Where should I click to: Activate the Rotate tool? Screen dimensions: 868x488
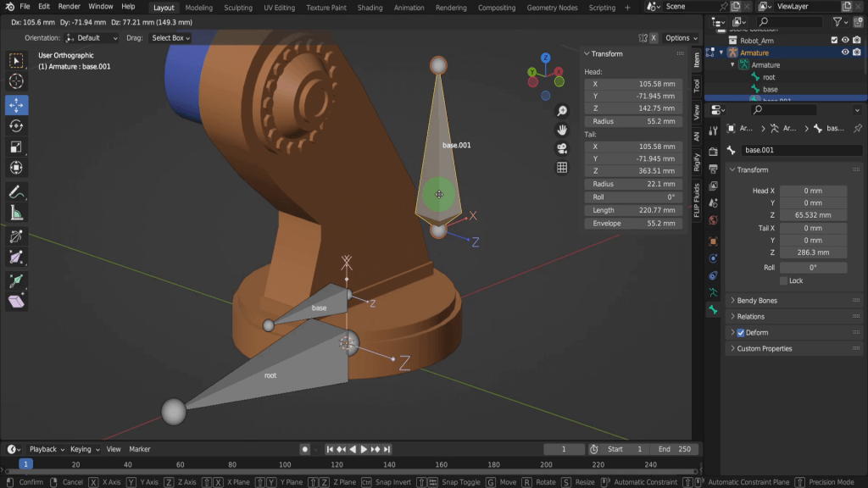16,126
